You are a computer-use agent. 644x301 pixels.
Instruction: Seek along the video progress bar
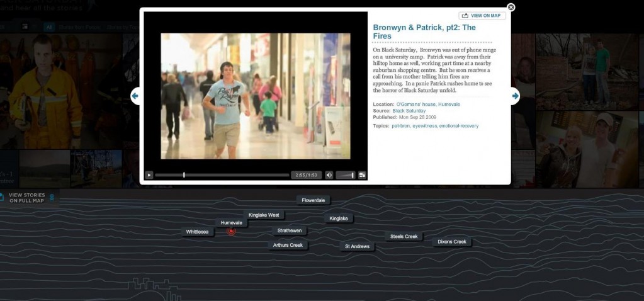220,175
